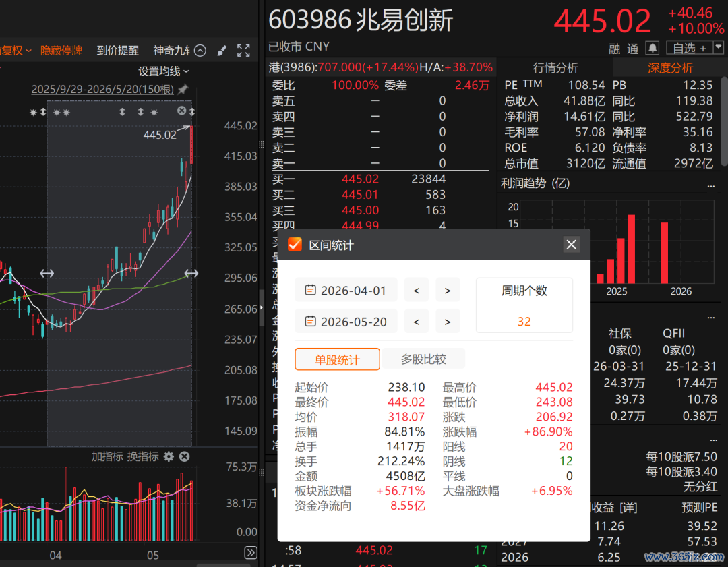Open calendar icon for 2026-05-20 end date
Screen dimensions: 728x567
coord(310,322)
